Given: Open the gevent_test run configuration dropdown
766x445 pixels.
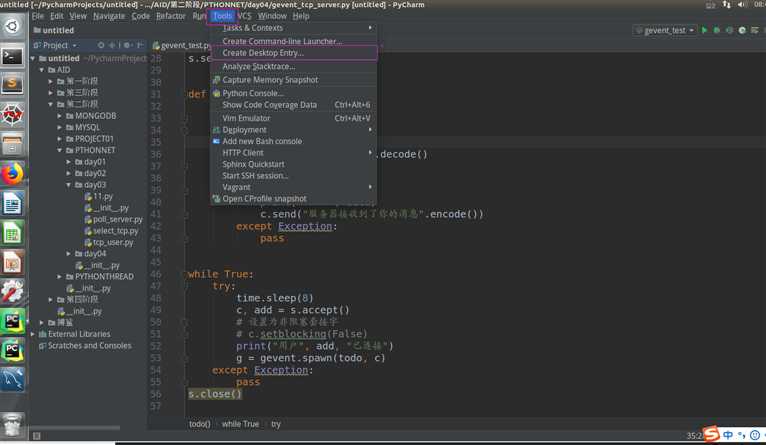Looking at the screenshot, I should 664,31.
